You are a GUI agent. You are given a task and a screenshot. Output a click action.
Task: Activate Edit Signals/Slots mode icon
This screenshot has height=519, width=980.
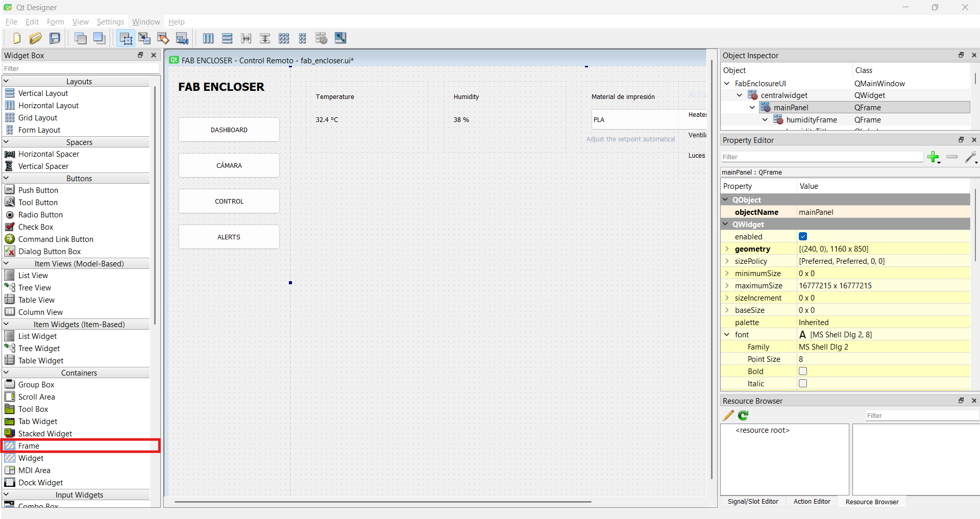(x=144, y=38)
